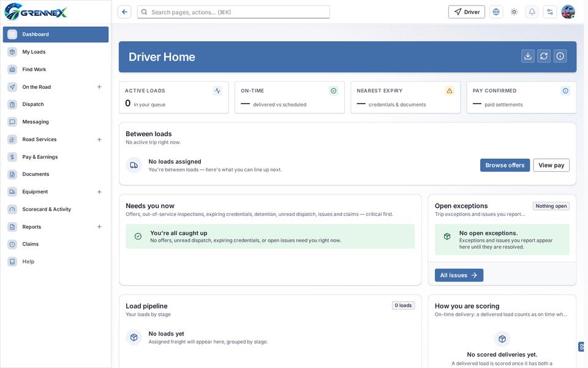Open Scorecard & Activity in the sidebar
This screenshot has height=368, width=588.
coord(56,209)
